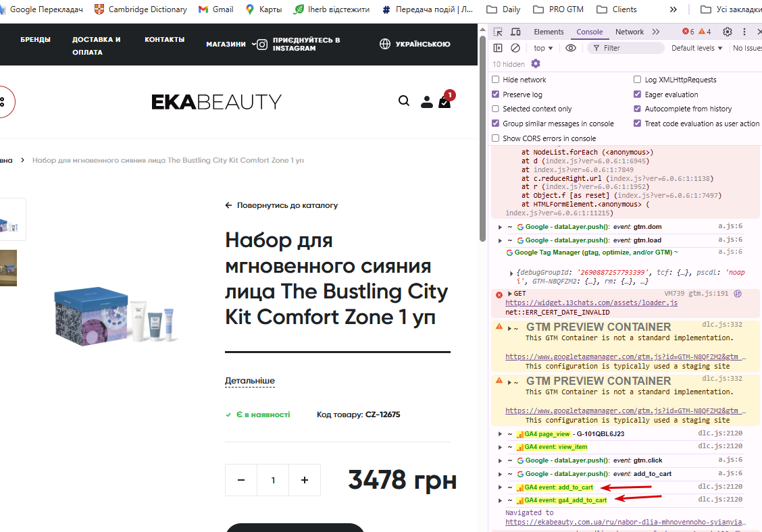Enable Hide network checkbox
Screen dimensions: 762x532
click(x=496, y=79)
